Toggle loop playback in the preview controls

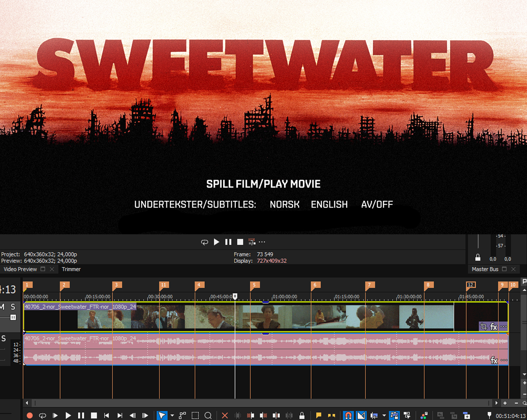(205, 242)
